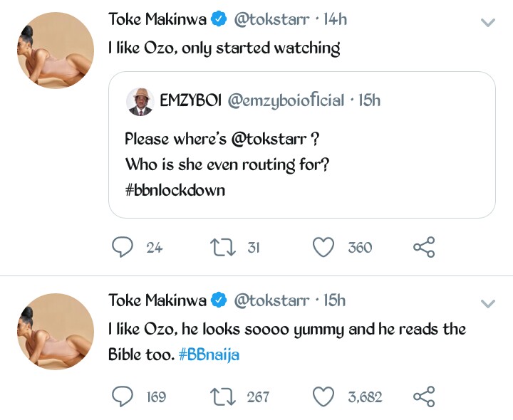The width and height of the screenshot is (513, 420).
Task: Click Toke Makinwa avatar on first tweet
Action: point(56,50)
